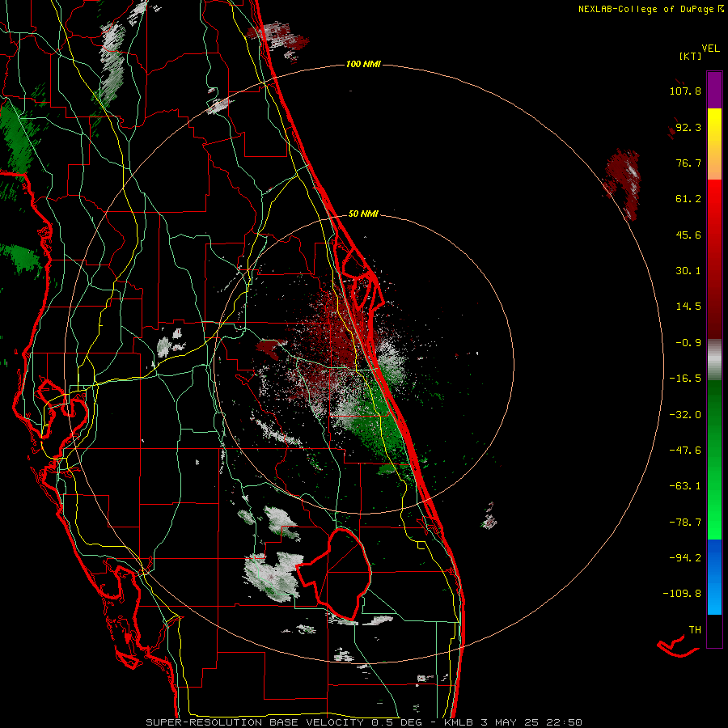Click the 14.5 legend value
The height and width of the screenshot is (728, 728).
688,307
